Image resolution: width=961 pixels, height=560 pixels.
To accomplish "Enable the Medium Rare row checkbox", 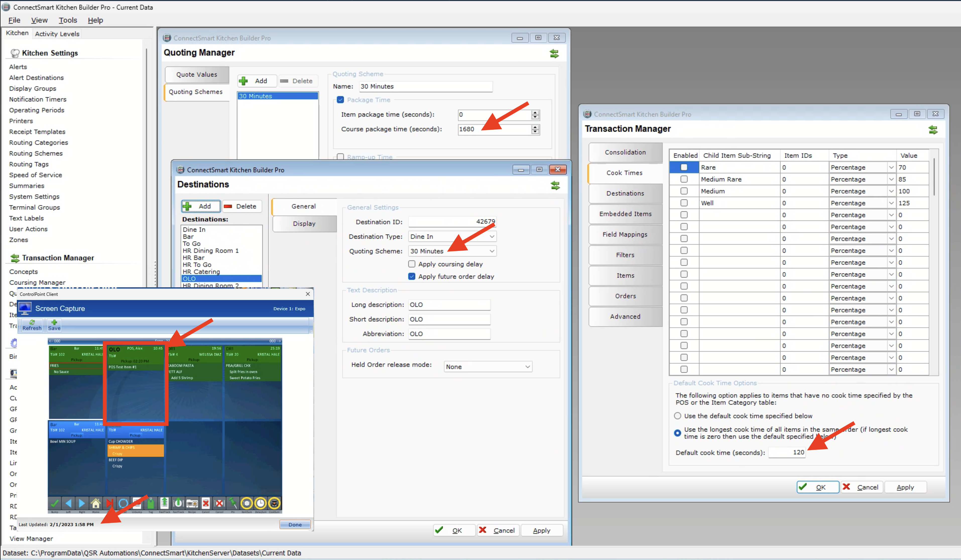I will 684,179.
